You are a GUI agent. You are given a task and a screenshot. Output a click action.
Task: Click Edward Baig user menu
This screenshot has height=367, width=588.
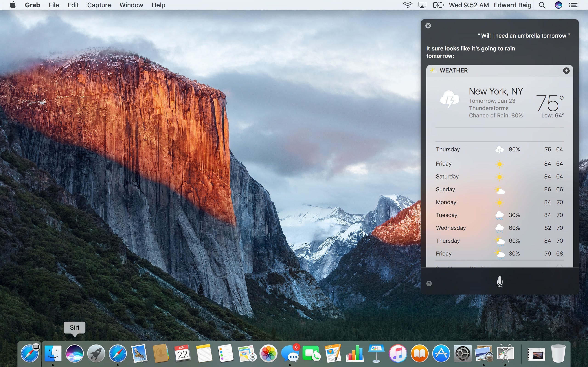pos(512,5)
